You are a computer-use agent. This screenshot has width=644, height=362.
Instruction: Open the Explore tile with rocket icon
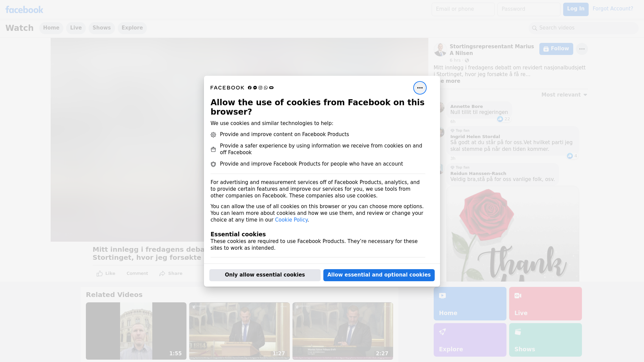[x=470, y=340]
